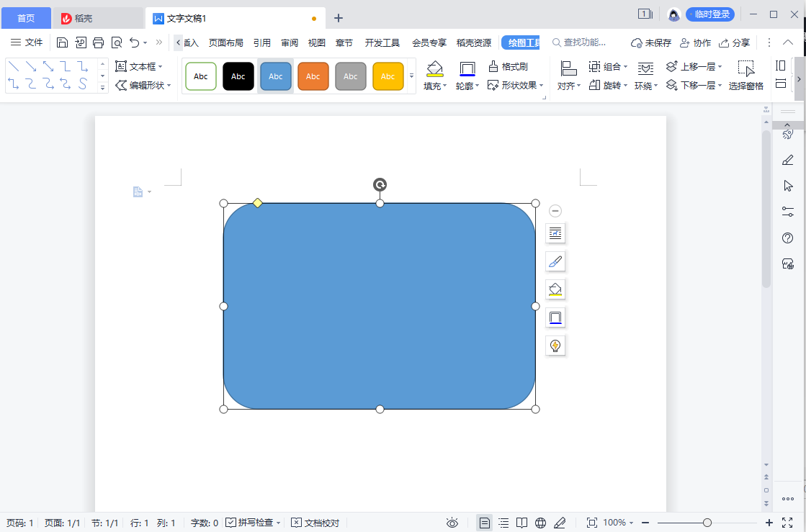Open the settings sliders icon in sidebar

pos(787,212)
